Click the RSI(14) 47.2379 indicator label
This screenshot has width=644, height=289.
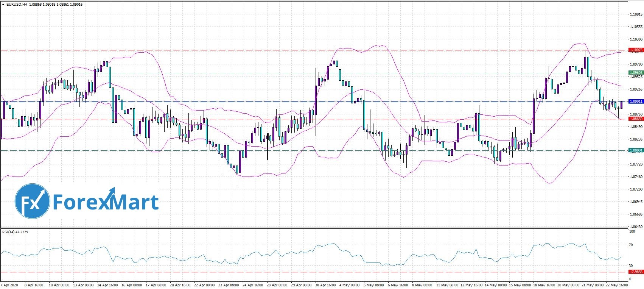click(x=15, y=232)
